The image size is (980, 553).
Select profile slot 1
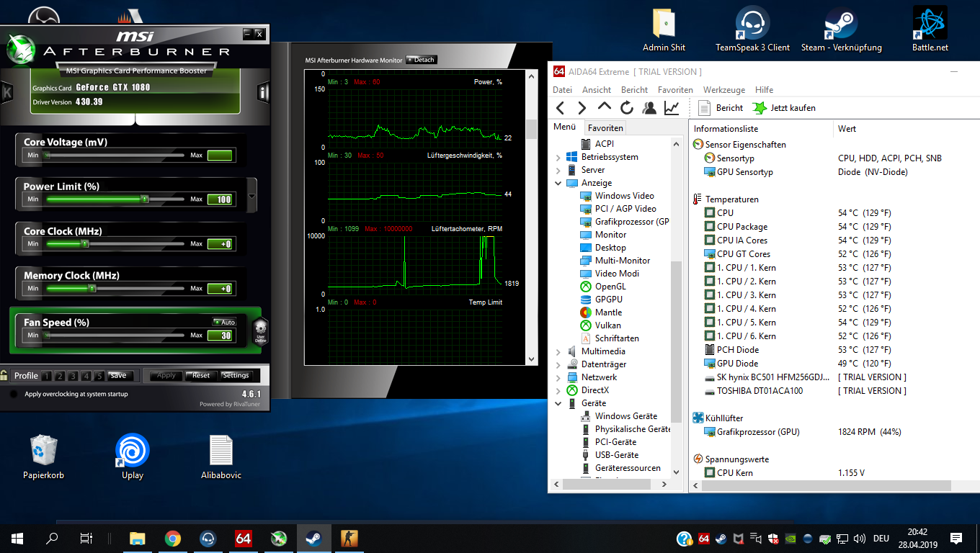click(47, 375)
